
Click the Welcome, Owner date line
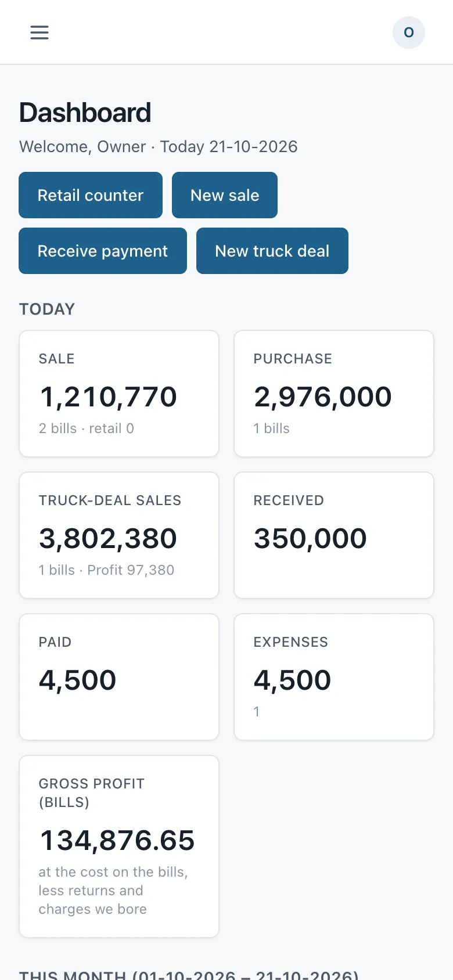coord(158,146)
